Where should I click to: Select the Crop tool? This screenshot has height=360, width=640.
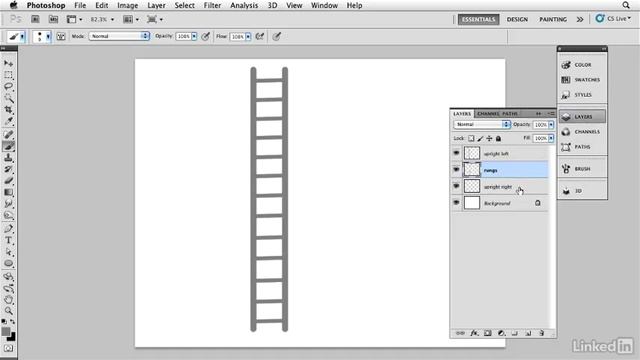click(8, 110)
